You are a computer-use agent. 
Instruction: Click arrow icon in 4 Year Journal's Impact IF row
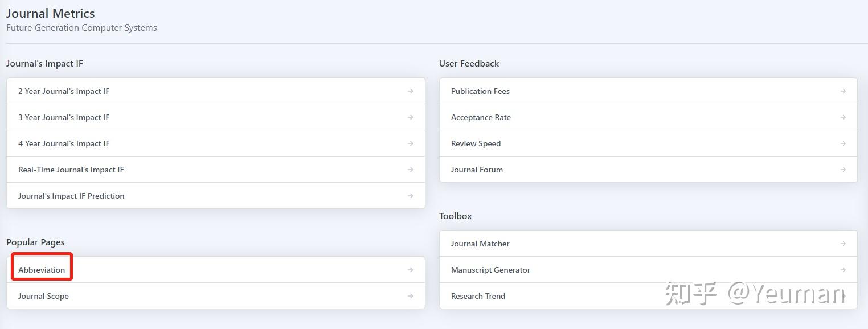[x=411, y=143]
